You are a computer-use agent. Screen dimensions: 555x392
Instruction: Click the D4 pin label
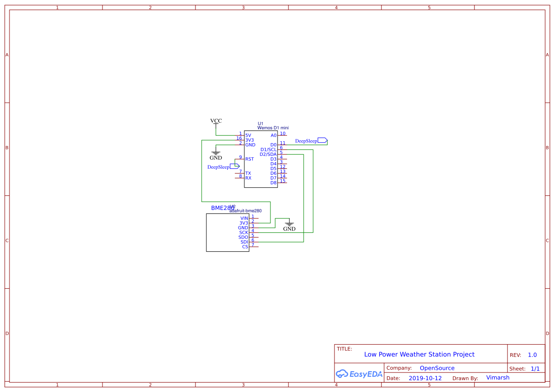(274, 164)
